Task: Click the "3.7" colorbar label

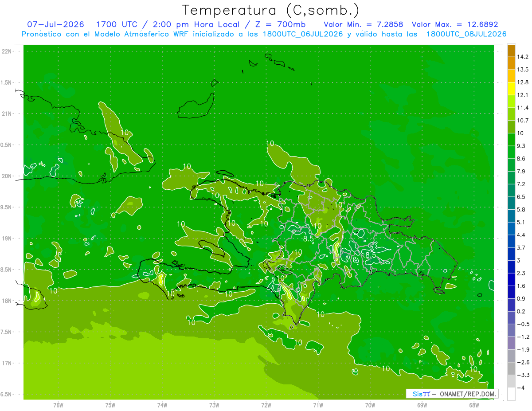Action: [x=521, y=248]
